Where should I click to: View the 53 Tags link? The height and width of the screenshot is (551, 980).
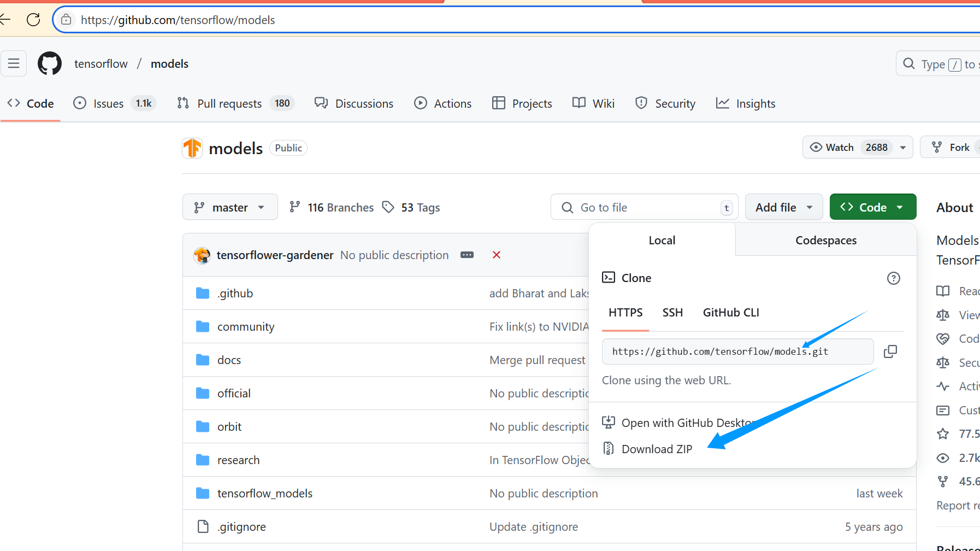pos(411,207)
